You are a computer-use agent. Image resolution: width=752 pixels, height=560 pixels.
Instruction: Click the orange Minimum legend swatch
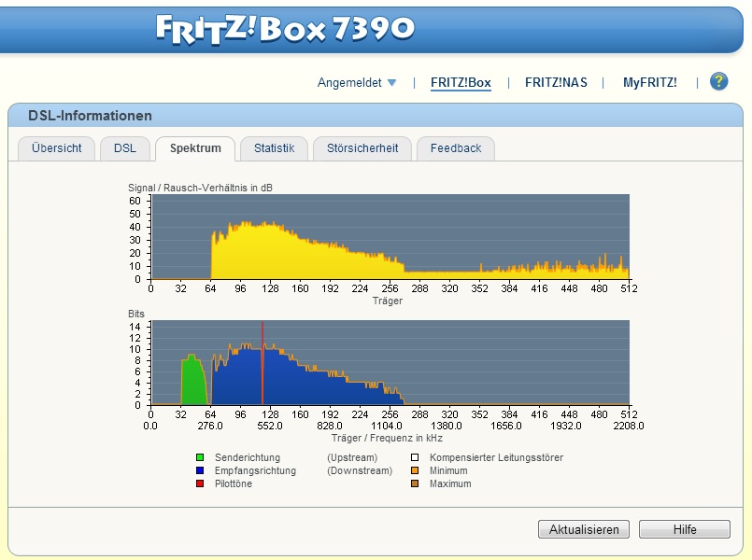pos(415,470)
